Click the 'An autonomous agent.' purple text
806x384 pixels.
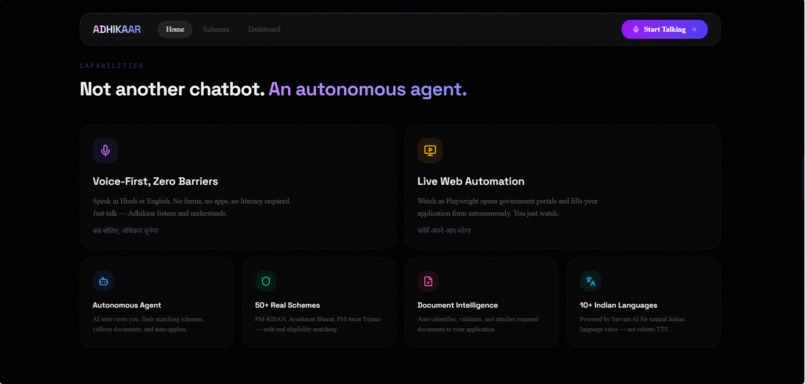click(368, 89)
